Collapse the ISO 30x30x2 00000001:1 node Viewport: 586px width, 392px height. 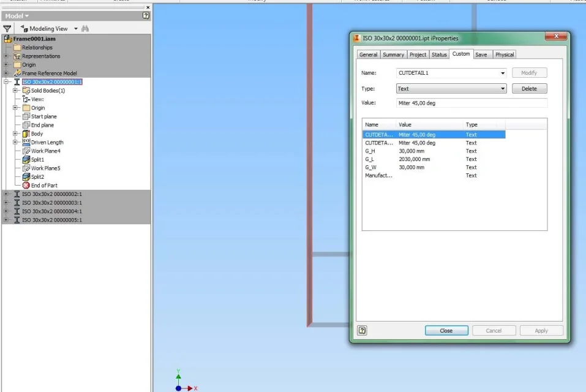pyautogui.click(x=6, y=82)
